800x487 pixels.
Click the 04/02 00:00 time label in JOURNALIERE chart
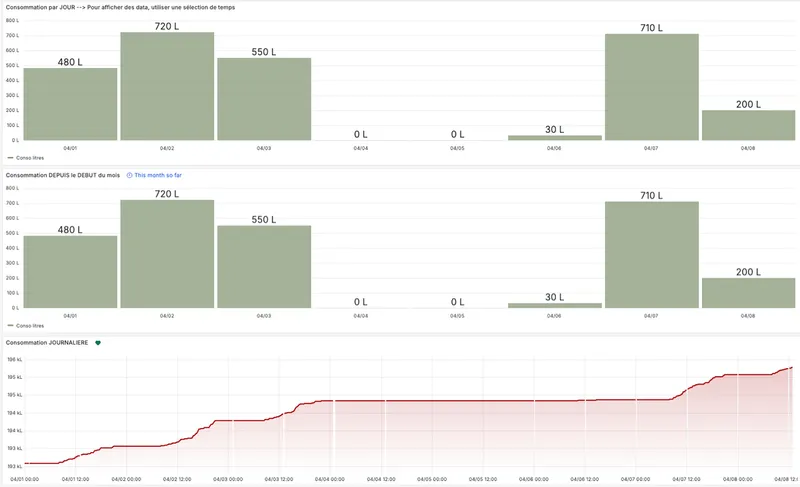point(127,479)
